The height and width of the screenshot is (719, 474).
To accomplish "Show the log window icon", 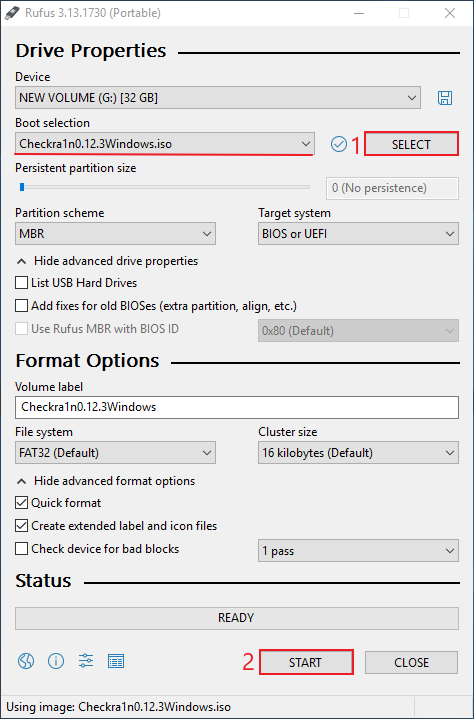I will click(116, 661).
